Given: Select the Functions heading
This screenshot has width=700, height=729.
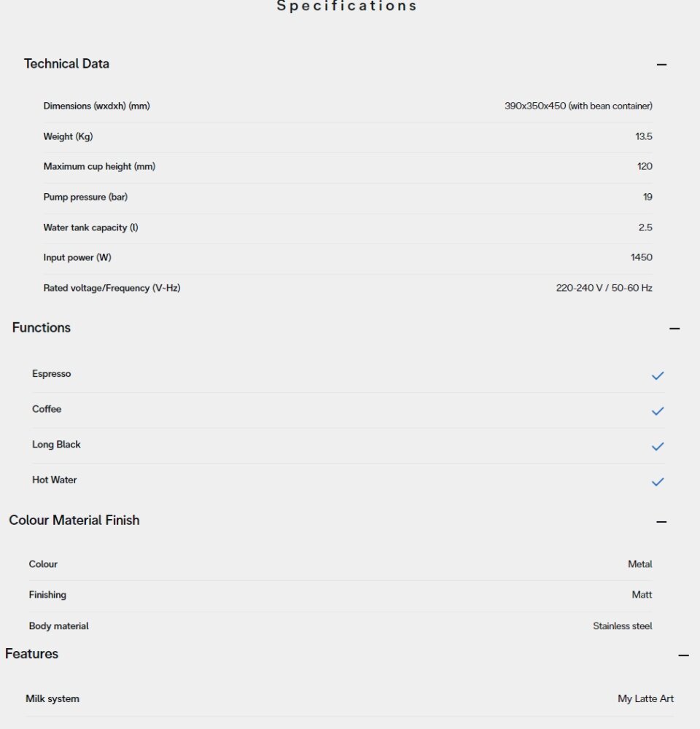Looking at the screenshot, I should point(42,328).
